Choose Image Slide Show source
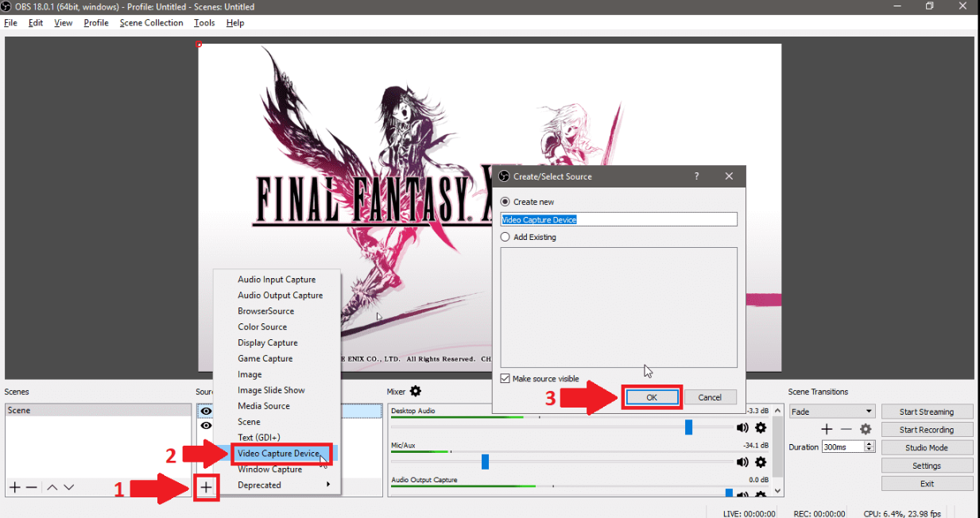 [277, 390]
